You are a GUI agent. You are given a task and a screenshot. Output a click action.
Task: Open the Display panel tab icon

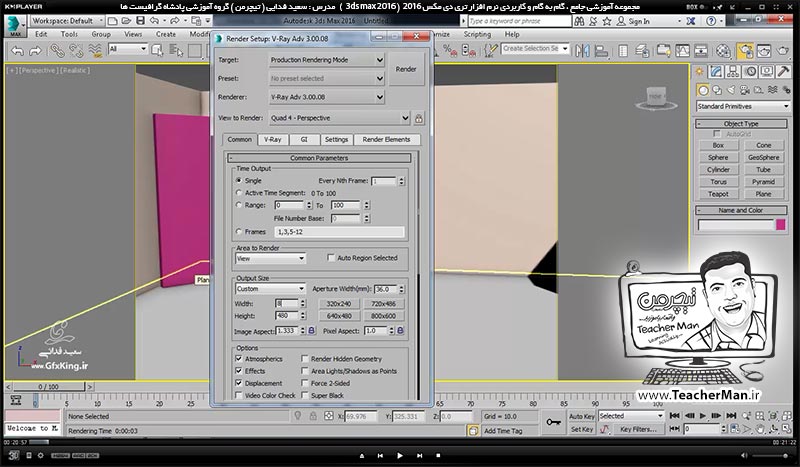coord(766,71)
